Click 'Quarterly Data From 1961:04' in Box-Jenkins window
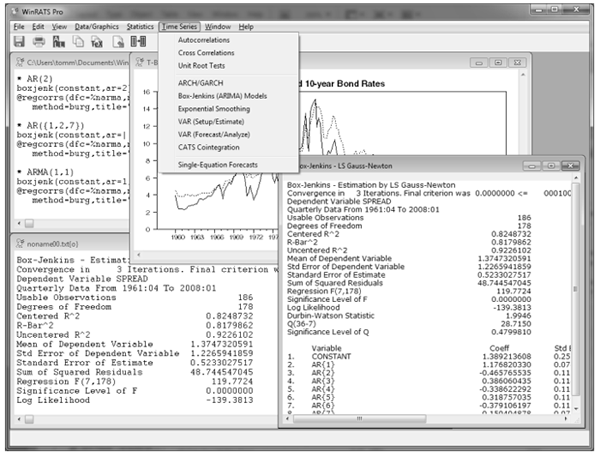 363,210
